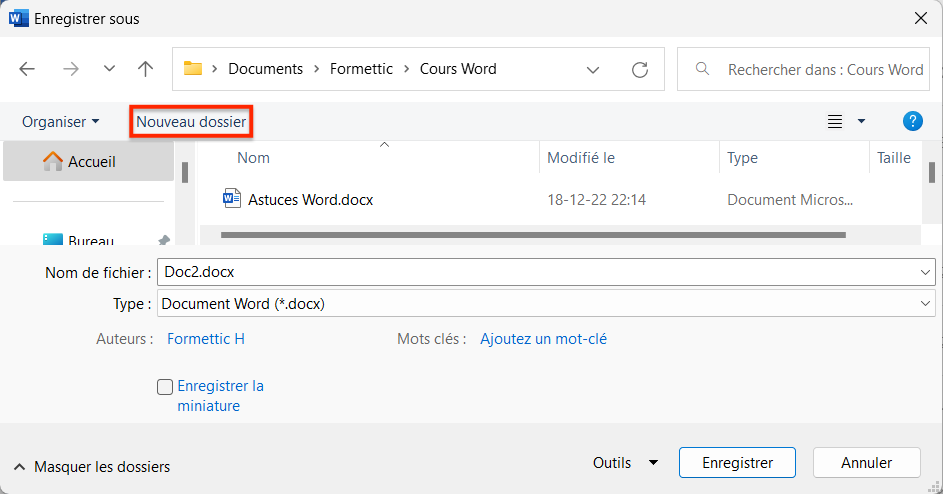Click the Nom de fichier text field
The image size is (943, 494).
(535, 272)
